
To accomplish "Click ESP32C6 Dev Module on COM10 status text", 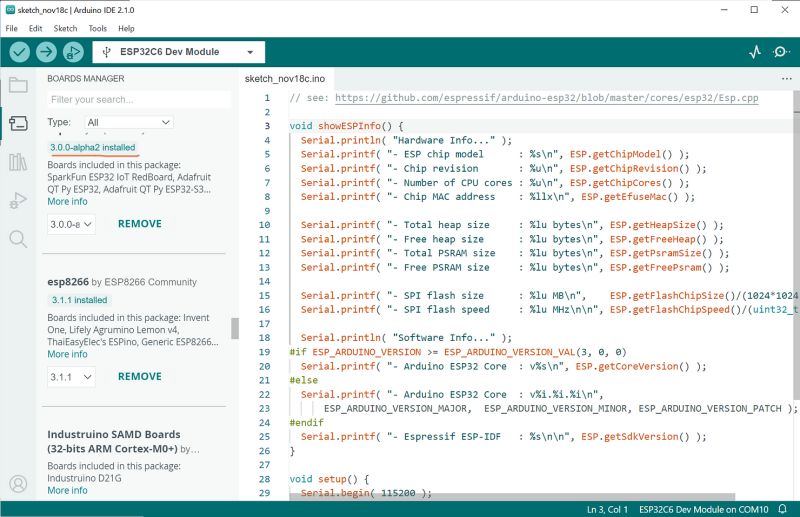I will tap(704, 509).
